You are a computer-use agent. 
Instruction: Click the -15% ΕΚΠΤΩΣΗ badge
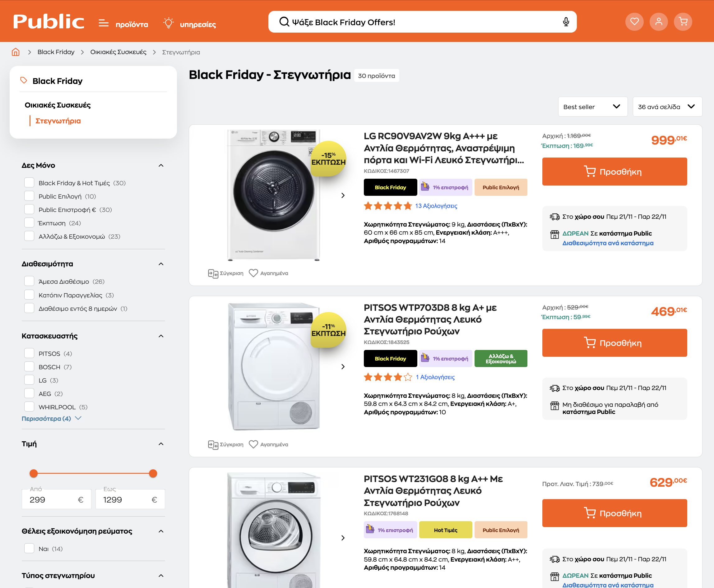coord(328,158)
